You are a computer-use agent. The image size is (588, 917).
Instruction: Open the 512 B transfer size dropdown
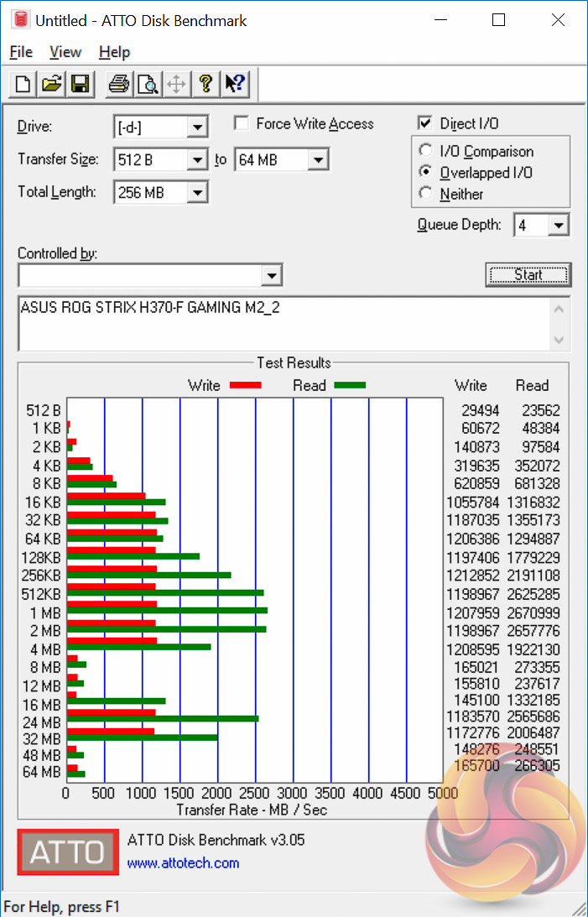point(197,159)
